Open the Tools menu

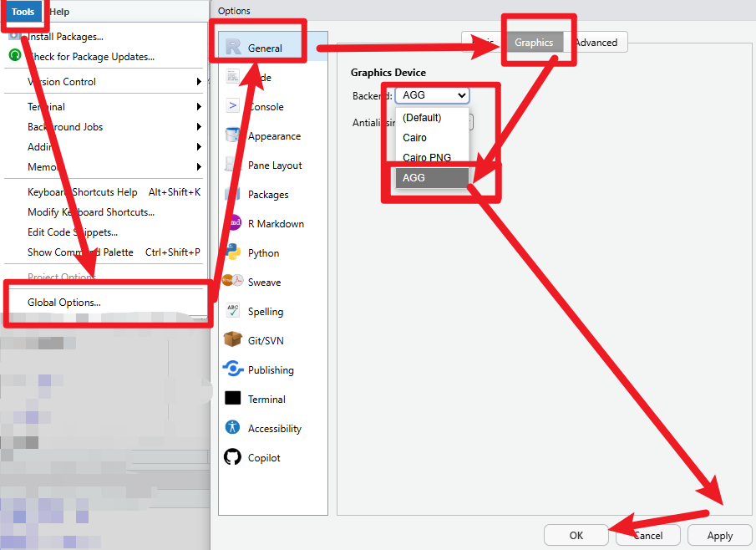point(23,12)
